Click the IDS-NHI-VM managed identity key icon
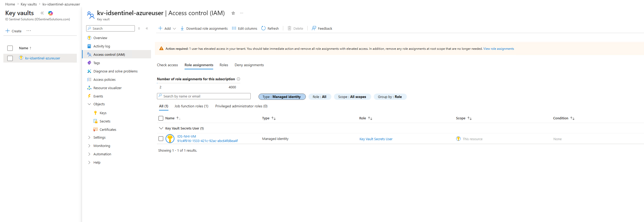The image size is (644, 222). pyautogui.click(x=170, y=139)
